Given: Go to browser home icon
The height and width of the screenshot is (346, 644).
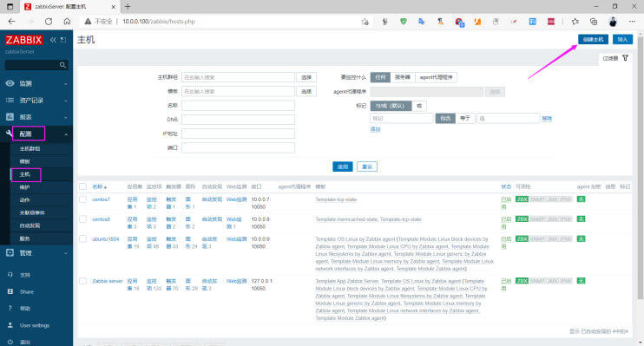Looking at the screenshot, I should pyautogui.click(x=67, y=22).
